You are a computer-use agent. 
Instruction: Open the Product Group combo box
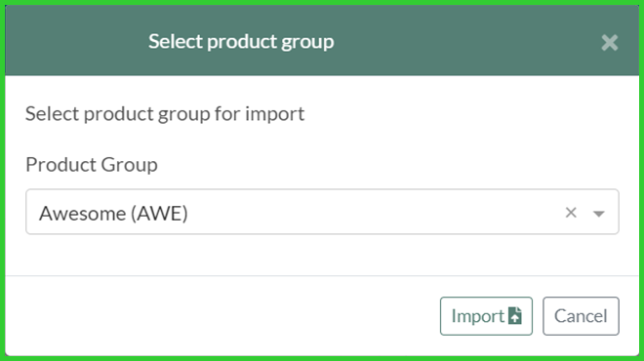tap(322, 212)
